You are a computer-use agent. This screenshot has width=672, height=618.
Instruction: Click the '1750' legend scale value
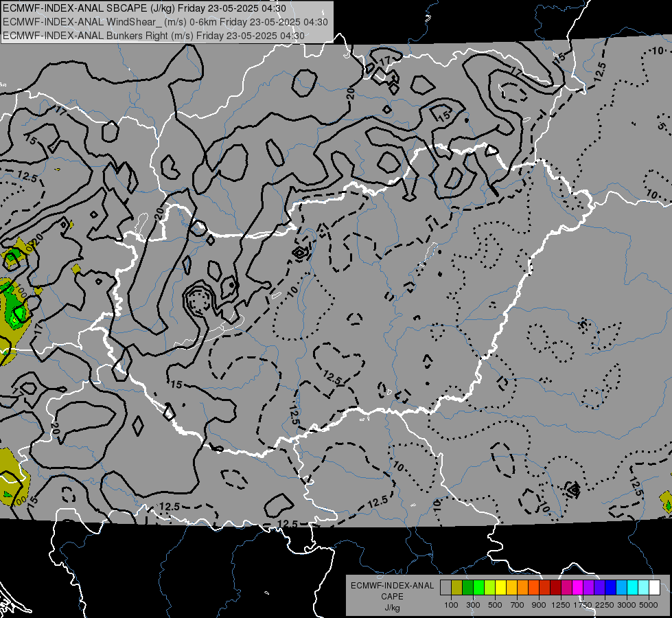583,605
